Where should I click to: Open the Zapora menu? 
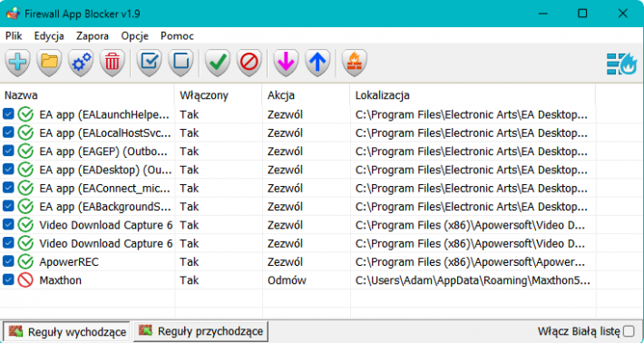93,36
